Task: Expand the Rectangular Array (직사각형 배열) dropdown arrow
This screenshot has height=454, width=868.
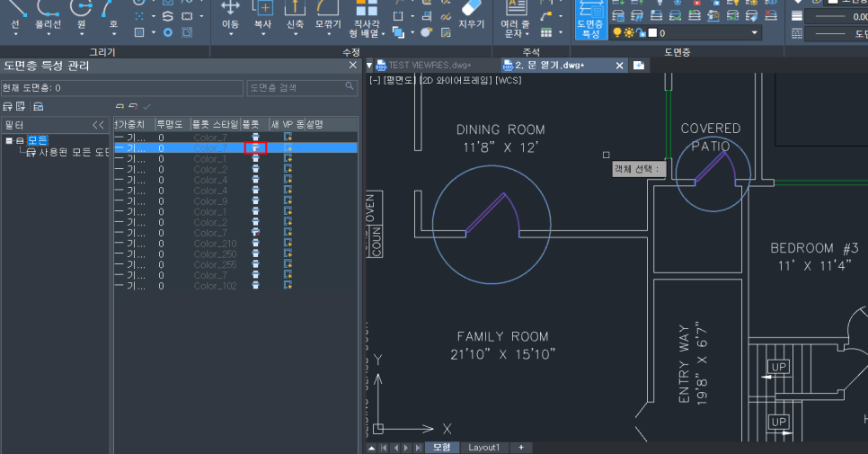Action: tap(382, 34)
